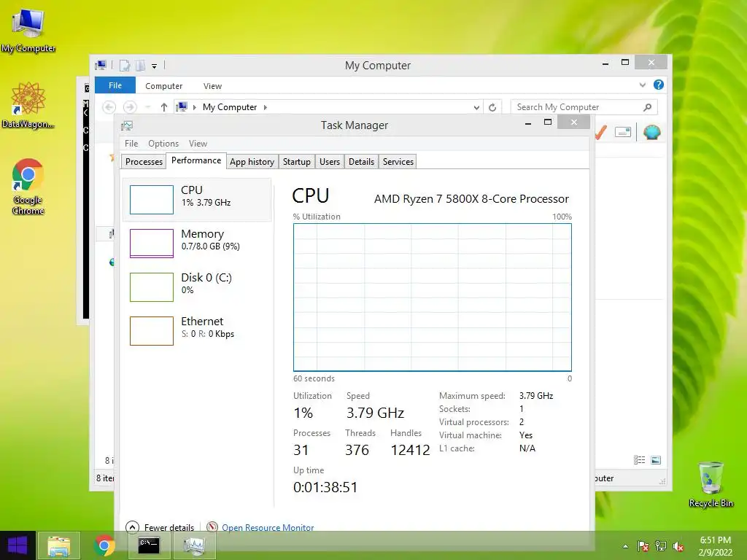Screen dimensions: 747x560
Task: Click the Windows Start button
Action: click(x=18, y=545)
